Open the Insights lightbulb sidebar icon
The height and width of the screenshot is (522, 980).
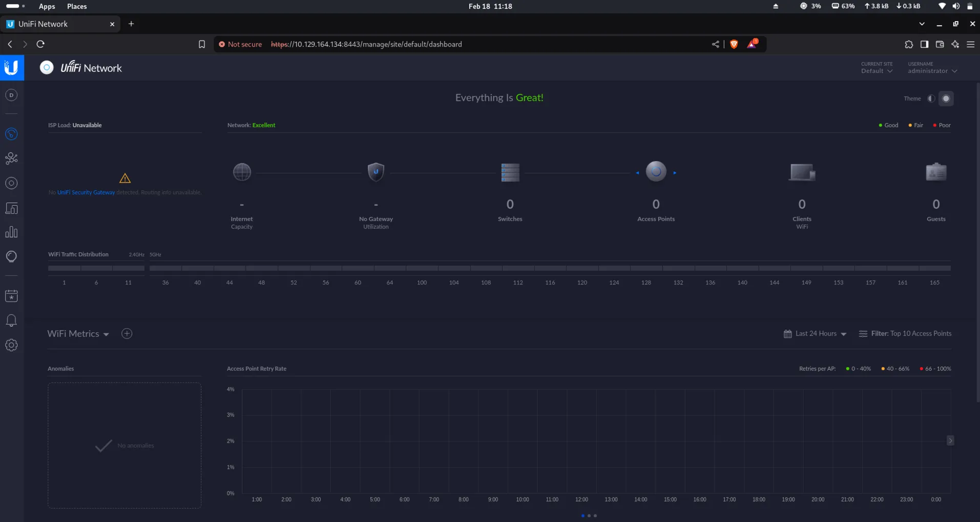tap(11, 256)
